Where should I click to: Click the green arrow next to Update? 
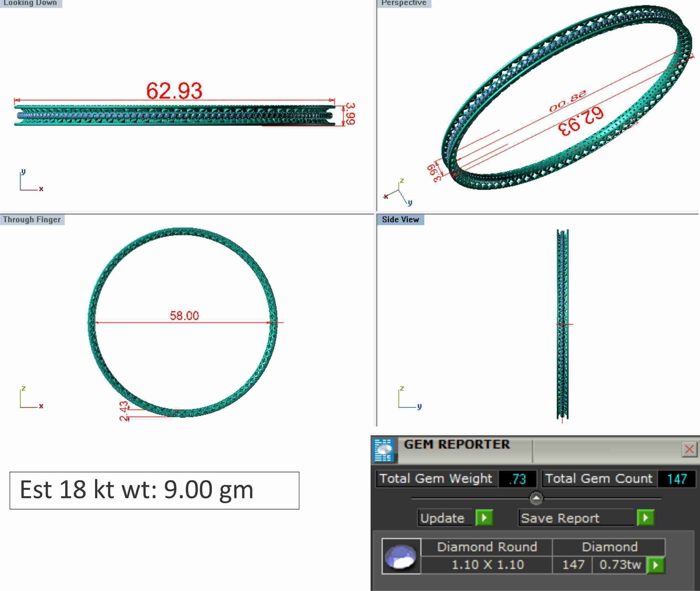(484, 518)
